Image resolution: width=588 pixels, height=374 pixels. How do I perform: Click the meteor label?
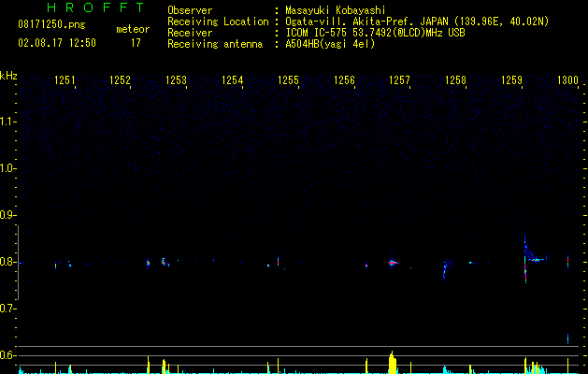pyautogui.click(x=133, y=29)
